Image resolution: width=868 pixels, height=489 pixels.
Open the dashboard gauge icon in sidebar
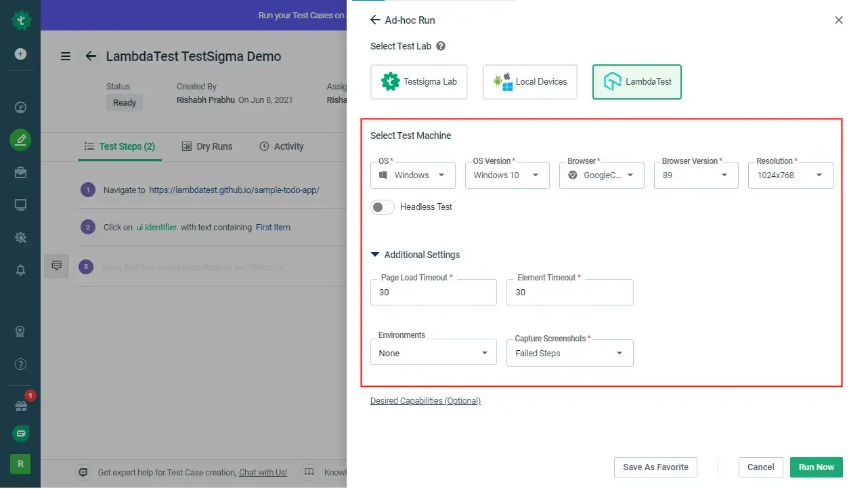click(x=20, y=107)
